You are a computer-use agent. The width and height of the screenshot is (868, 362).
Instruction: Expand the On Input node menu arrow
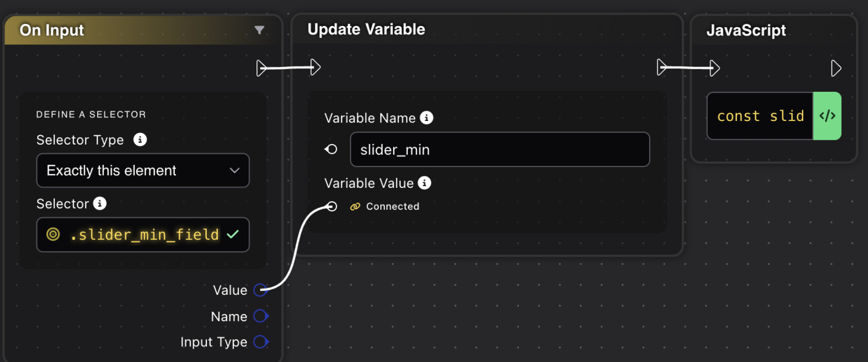coord(259,30)
